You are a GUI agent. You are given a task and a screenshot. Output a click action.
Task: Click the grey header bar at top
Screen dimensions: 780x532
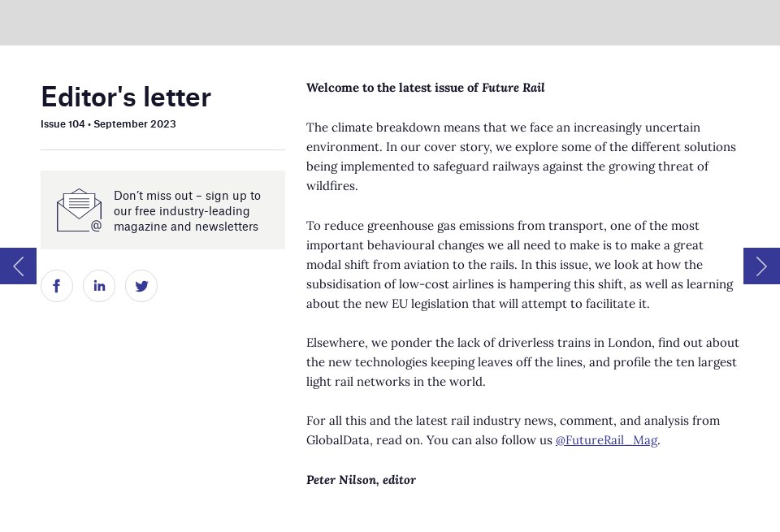[x=390, y=23]
